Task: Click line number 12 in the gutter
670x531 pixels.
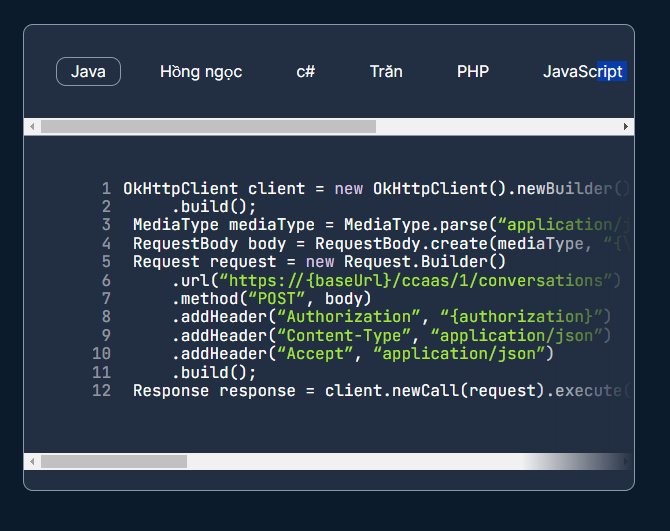Action: [101, 390]
